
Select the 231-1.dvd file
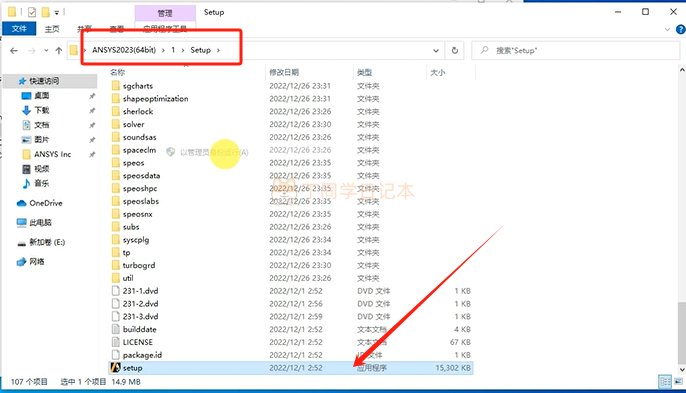tap(140, 291)
